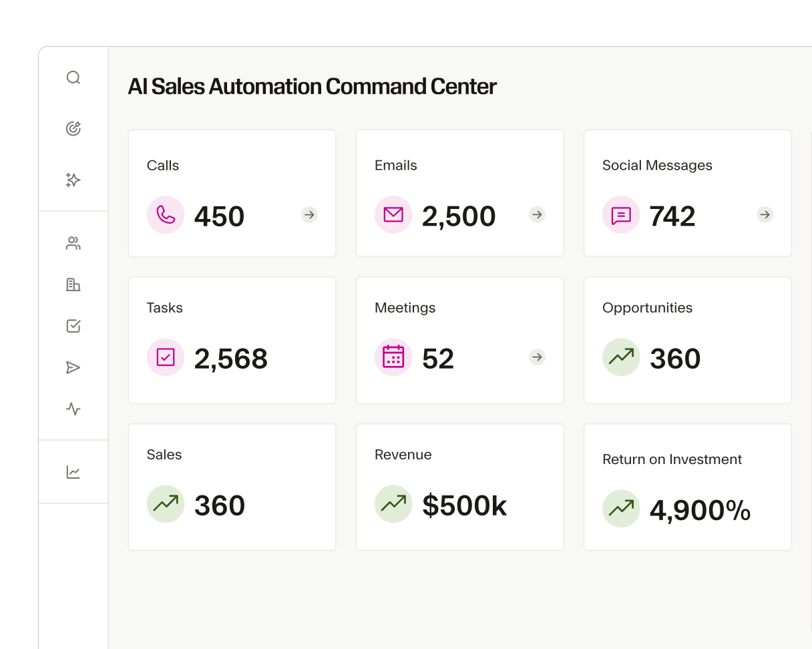This screenshot has height=649, width=812.
Task: Open the analytics chart icon at sidebar bottom
Action: point(73,471)
